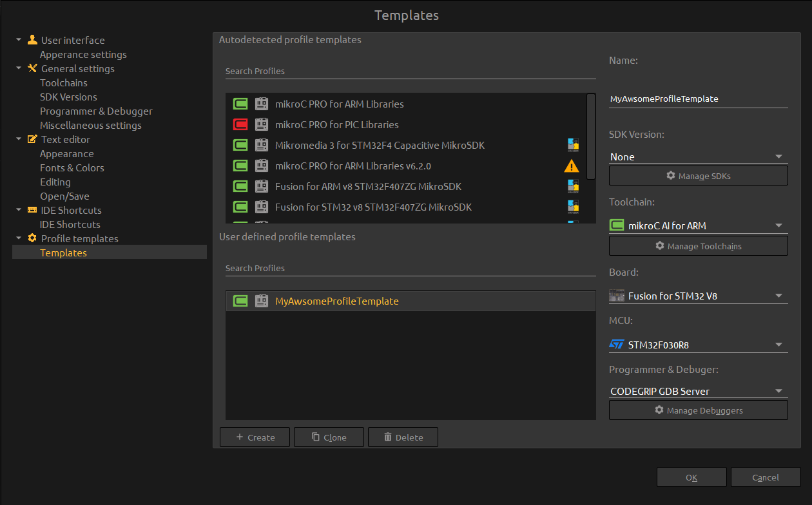Click the SDK badge on the Fusion for ARM v8 row
The height and width of the screenshot is (505, 812).
click(x=573, y=186)
